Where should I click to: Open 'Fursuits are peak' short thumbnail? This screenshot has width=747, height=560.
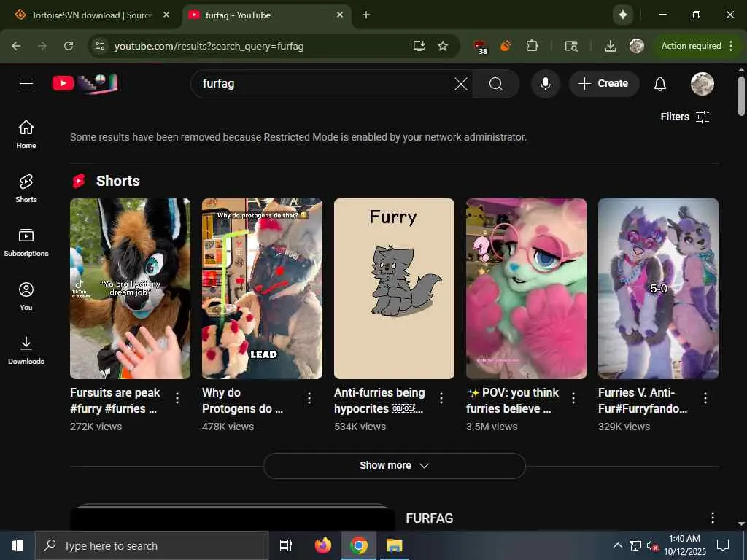[130, 289]
